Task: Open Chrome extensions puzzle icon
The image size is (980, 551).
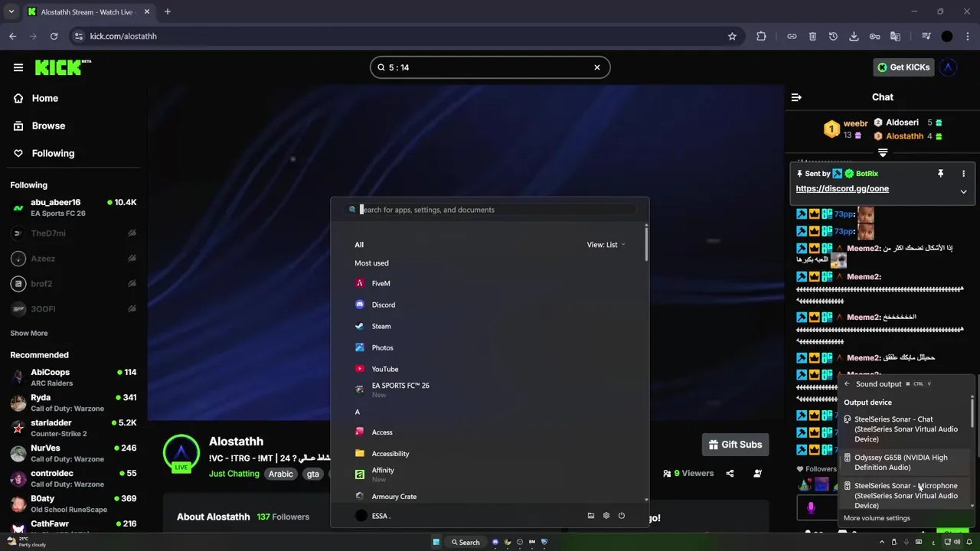Action: pos(761,36)
